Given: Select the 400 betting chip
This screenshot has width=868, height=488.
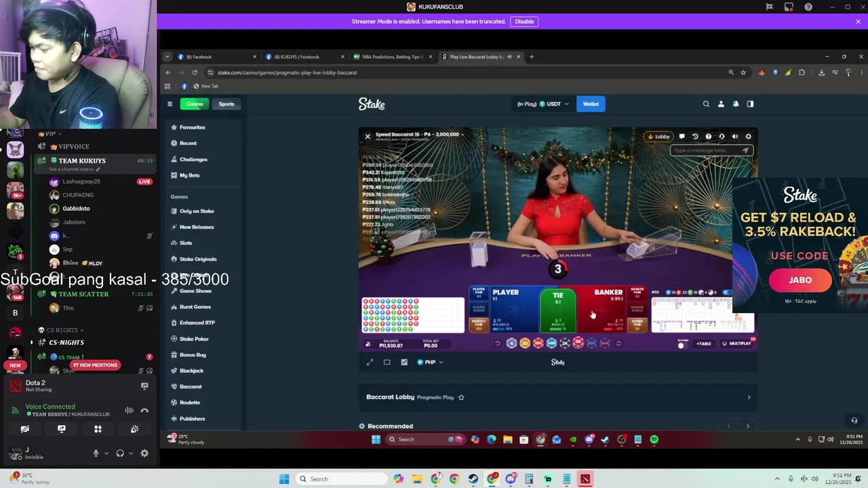Looking at the screenshot, I should coord(551,344).
